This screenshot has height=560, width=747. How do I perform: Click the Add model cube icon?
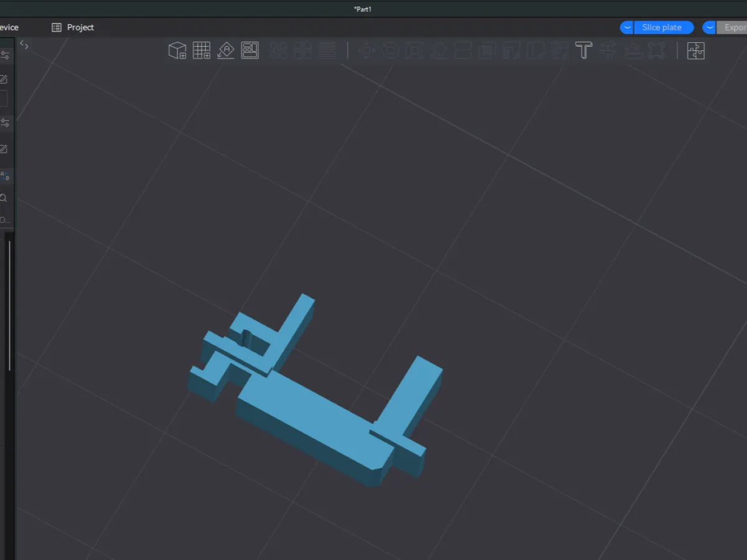click(177, 50)
